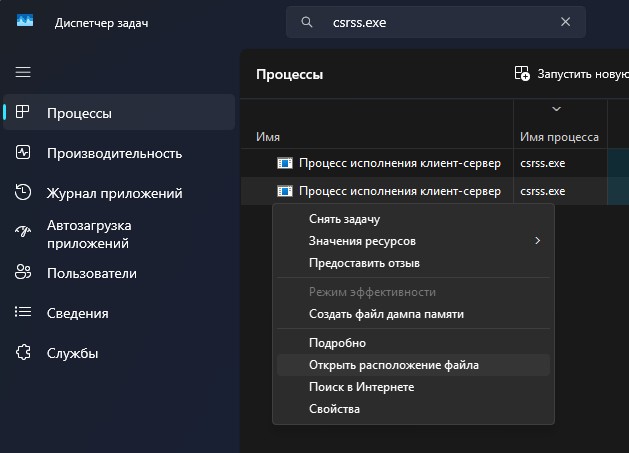629x453 pixels.
Task: Click the Процессы sidebar icon
Action: coord(22,112)
